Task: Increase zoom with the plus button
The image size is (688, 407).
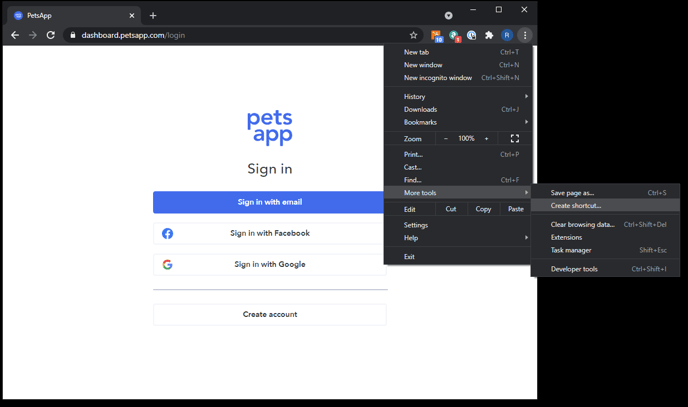Action: coord(486,139)
